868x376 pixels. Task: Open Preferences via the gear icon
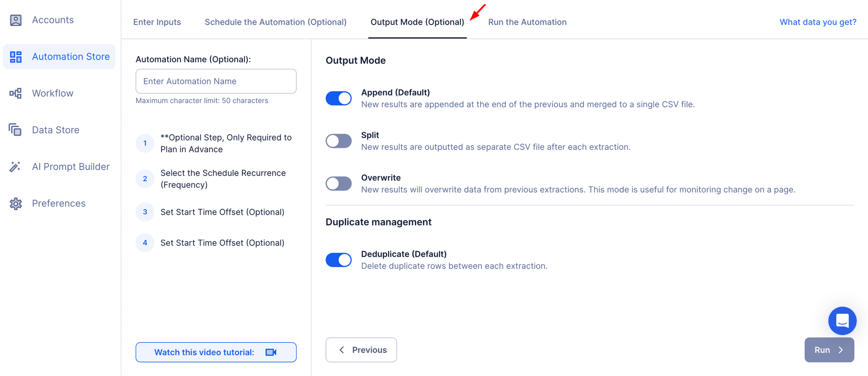16,204
